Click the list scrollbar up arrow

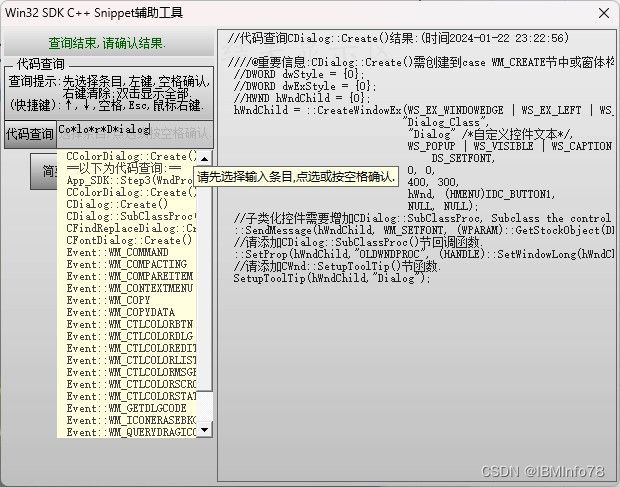point(204,159)
